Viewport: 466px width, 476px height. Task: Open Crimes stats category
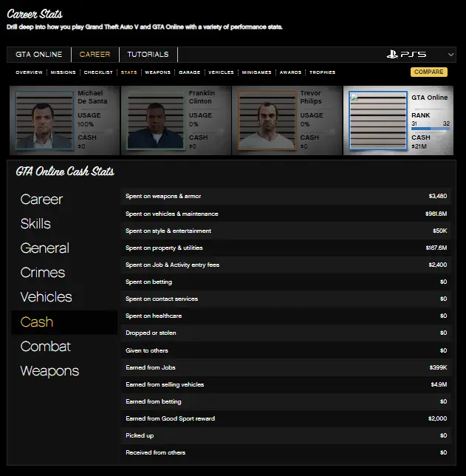(43, 273)
